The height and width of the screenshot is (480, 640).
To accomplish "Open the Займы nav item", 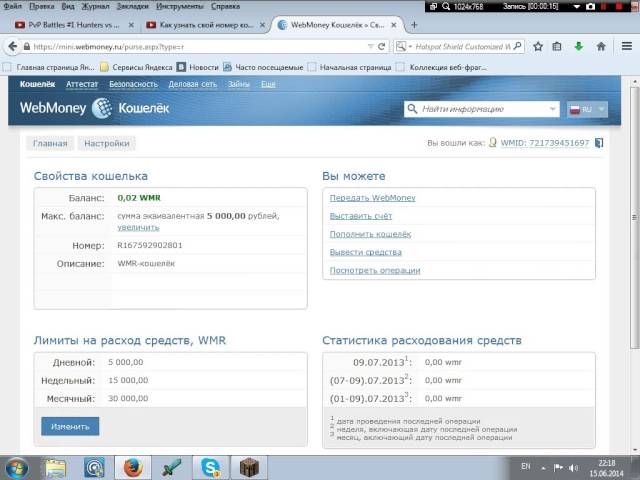I will [239, 84].
